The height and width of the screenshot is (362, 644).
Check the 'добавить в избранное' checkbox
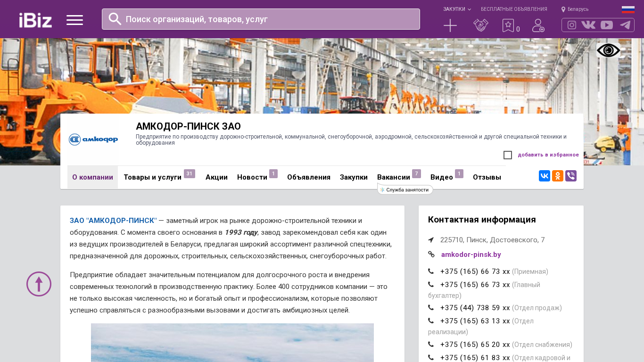[x=508, y=155]
